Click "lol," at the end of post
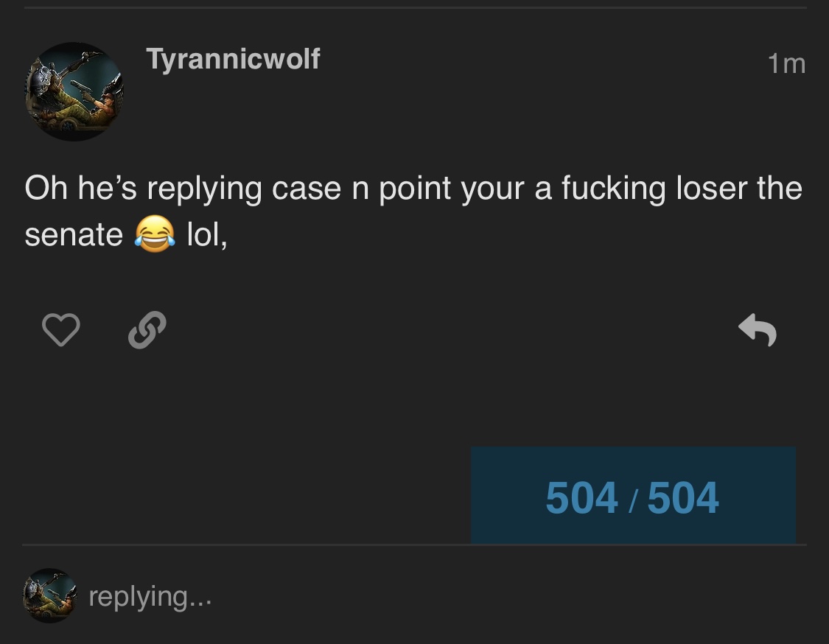Image resolution: width=829 pixels, height=644 pixels. pos(207,235)
